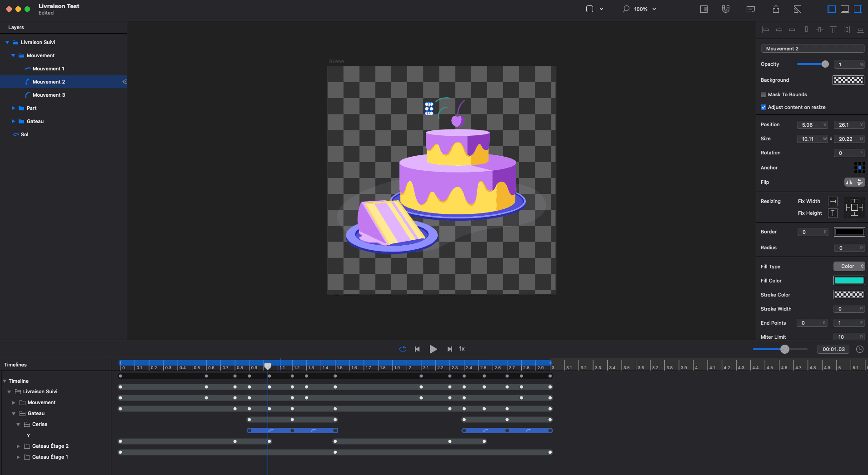
Task: Toggle the Fix Height constraint
Action: pyautogui.click(x=833, y=213)
